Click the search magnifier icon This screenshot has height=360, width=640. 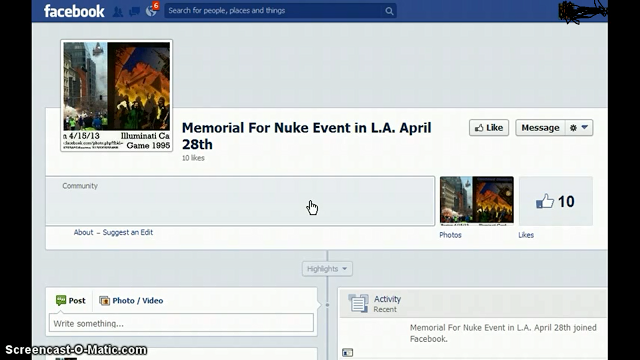coord(389,11)
